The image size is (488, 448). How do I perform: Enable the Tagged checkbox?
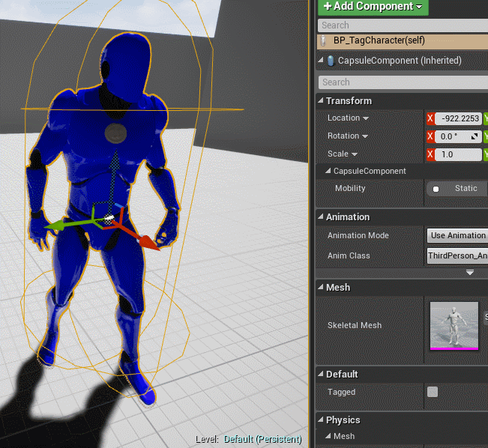[433, 392]
